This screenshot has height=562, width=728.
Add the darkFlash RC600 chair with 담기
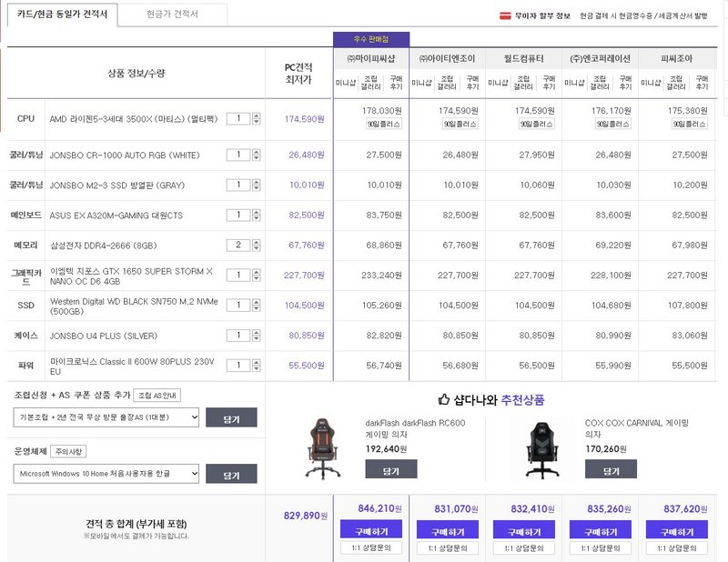pos(391,469)
